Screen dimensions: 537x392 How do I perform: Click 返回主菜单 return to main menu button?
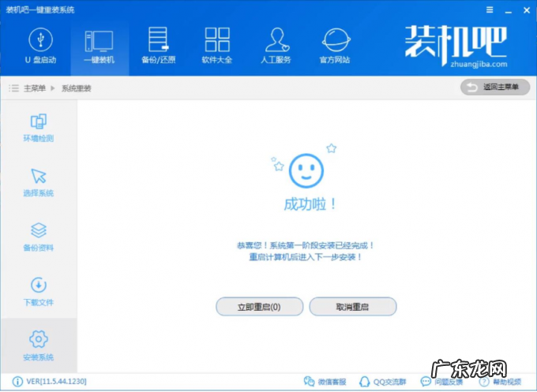click(495, 88)
